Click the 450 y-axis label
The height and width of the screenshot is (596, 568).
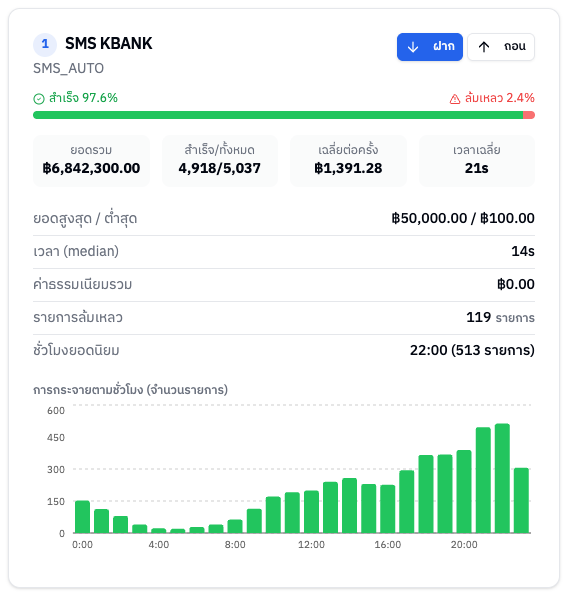[56, 437]
